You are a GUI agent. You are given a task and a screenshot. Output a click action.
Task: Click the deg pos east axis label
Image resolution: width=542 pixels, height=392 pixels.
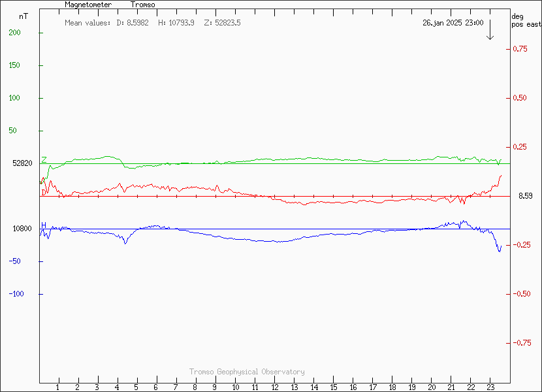526,20
